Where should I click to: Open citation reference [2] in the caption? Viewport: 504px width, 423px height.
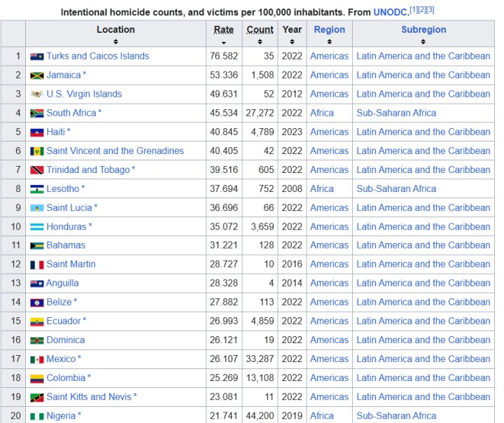point(421,10)
